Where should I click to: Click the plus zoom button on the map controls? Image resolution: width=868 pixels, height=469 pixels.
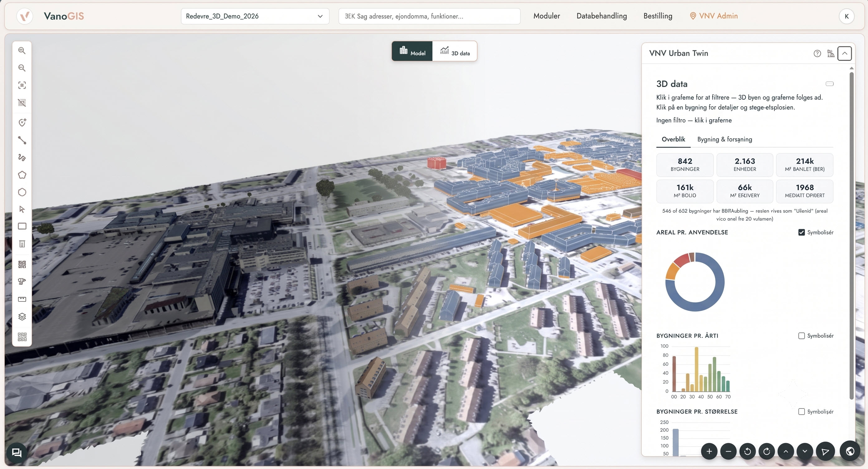pos(709,452)
